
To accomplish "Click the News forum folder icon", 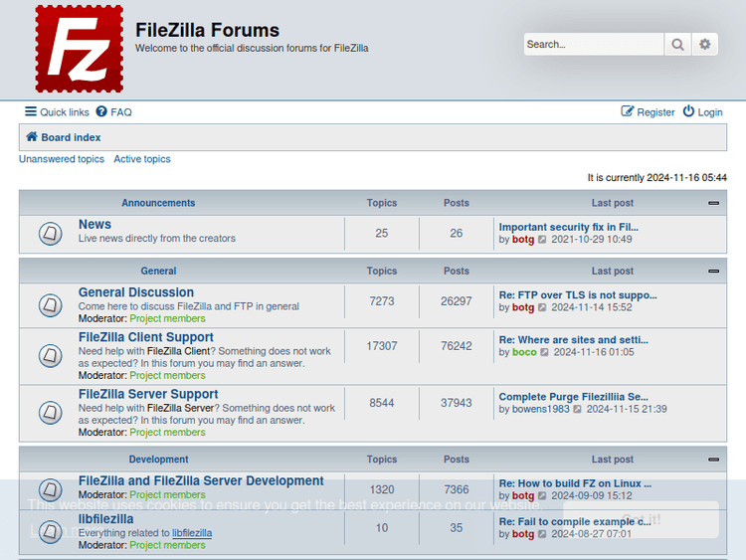I will (x=51, y=234).
